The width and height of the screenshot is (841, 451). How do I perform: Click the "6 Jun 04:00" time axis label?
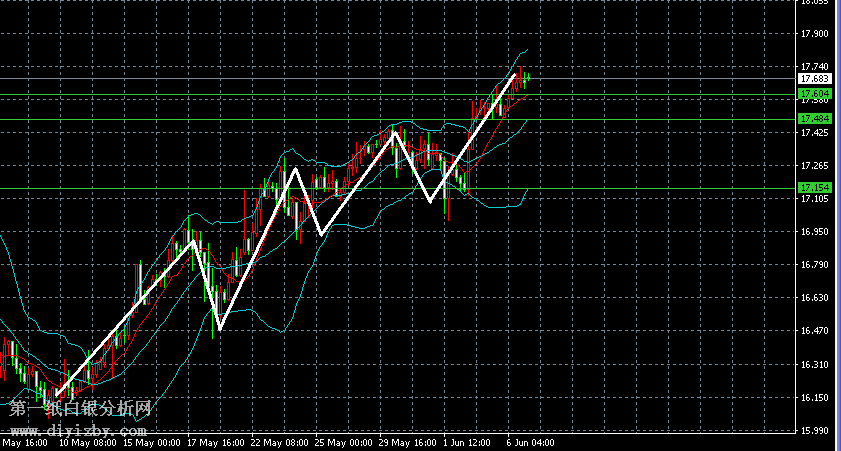530,441
